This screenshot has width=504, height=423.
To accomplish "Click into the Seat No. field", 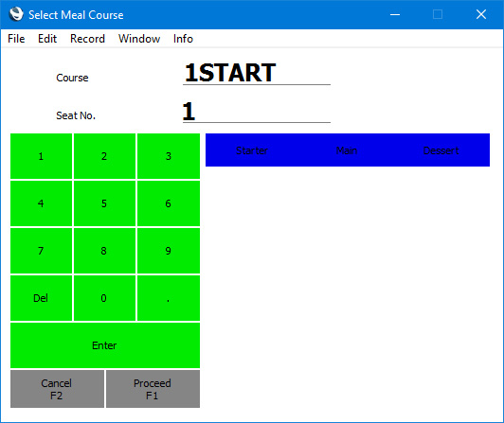I will [257, 111].
